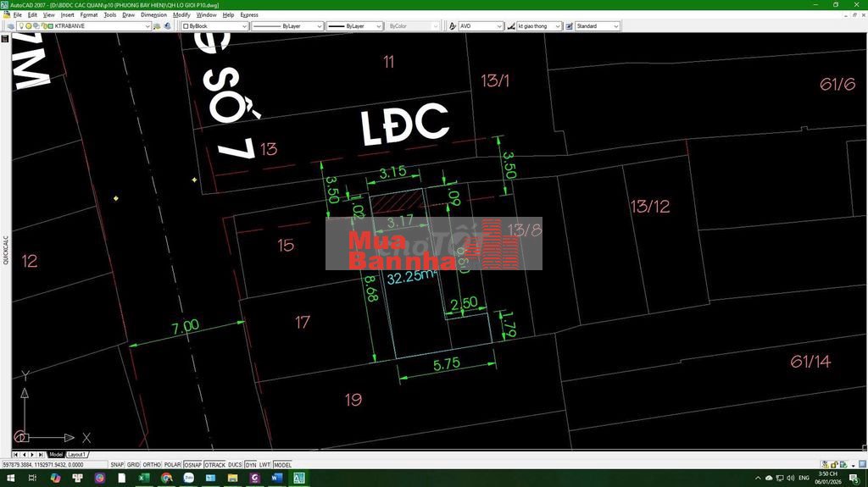
Task: Open Word from the taskbar
Action: 276,479
